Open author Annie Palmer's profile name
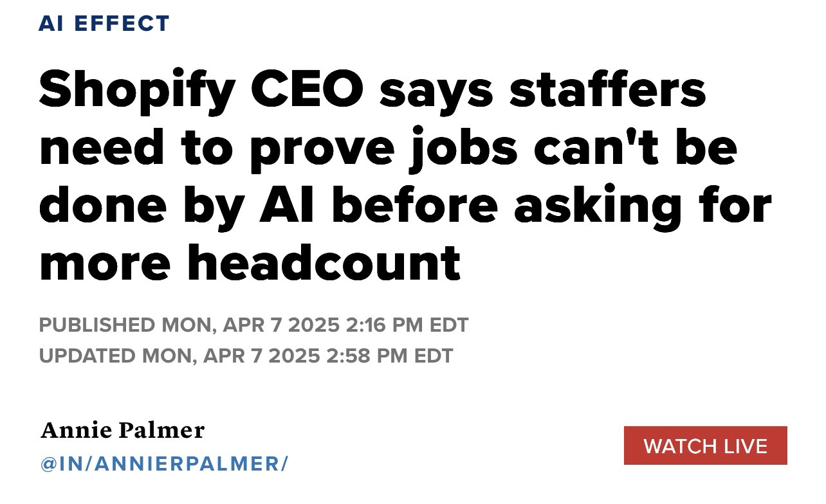The width and height of the screenshot is (826, 504). [x=122, y=429]
